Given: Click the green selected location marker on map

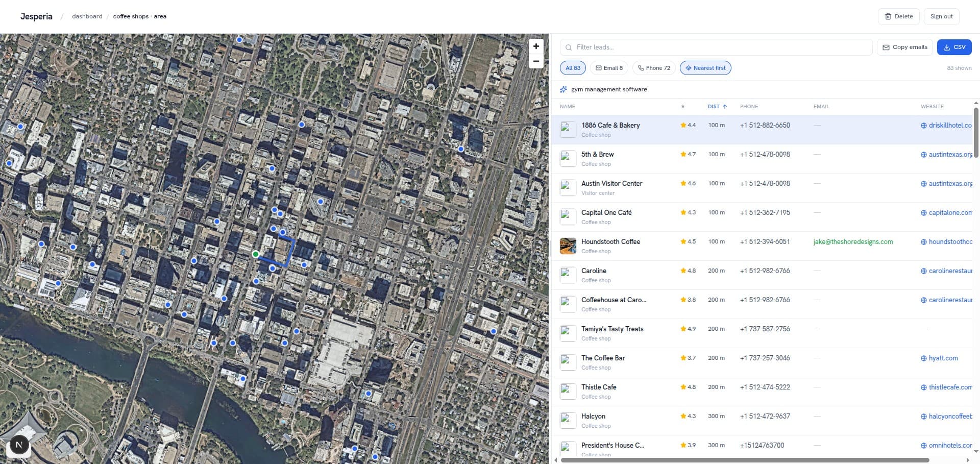Looking at the screenshot, I should (256, 254).
